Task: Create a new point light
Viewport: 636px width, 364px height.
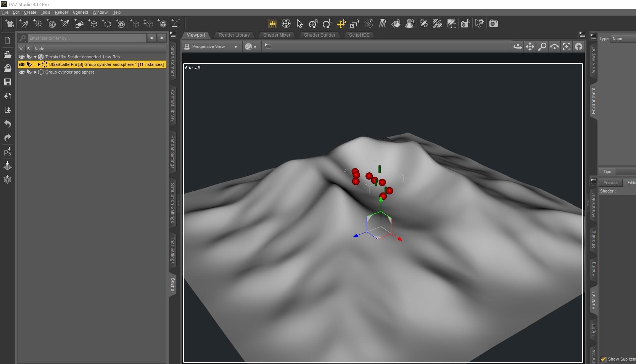Action: point(38,24)
